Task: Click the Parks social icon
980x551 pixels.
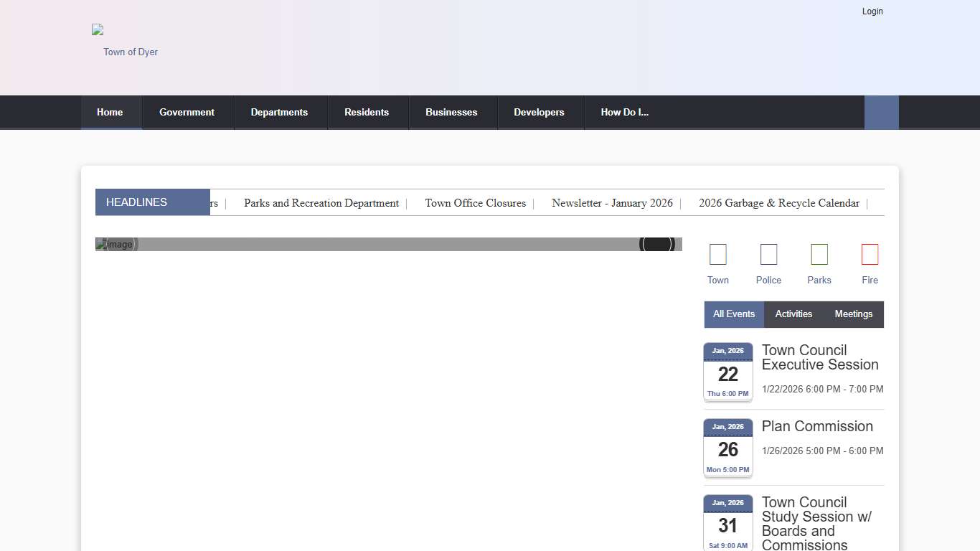Action: [x=819, y=255]
